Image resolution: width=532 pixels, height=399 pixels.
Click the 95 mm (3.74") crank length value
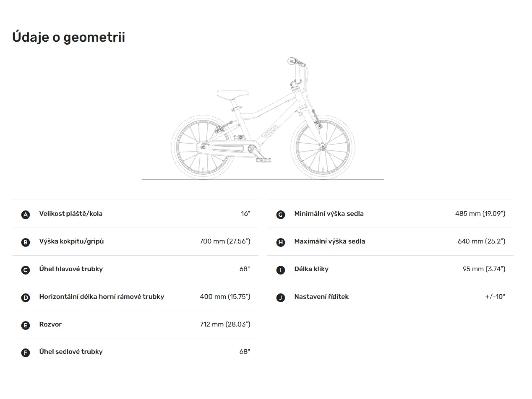(484, 269)
